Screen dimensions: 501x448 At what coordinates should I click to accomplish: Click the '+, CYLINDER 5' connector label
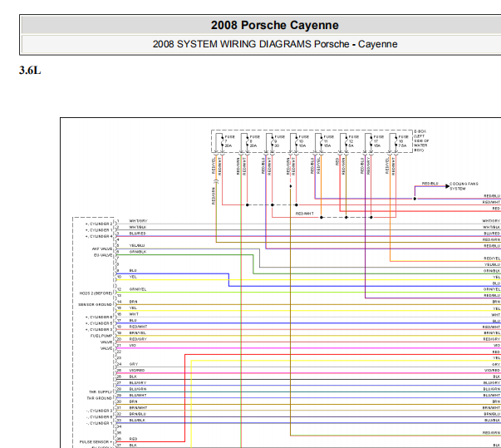(x=99, y=323)
